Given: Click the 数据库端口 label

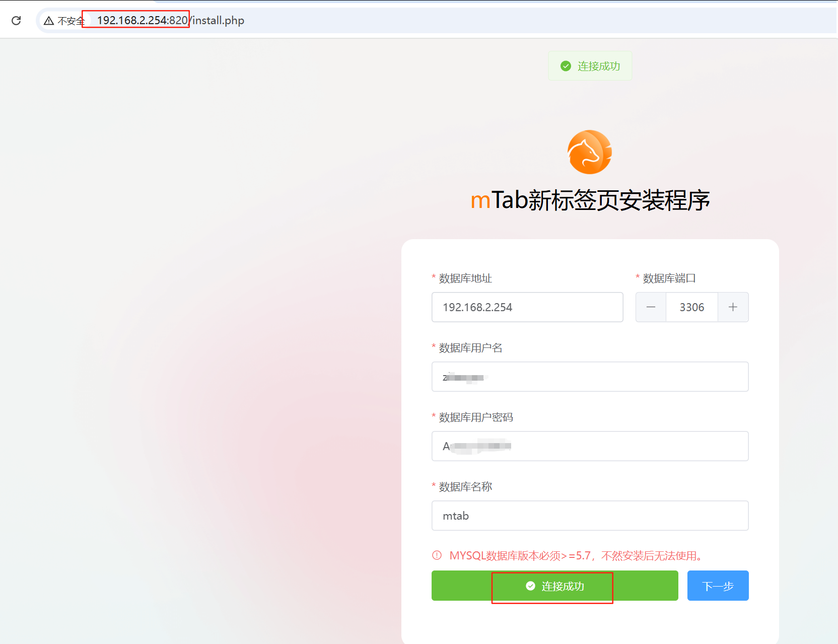Looking at the screenshot, I should click(x=669, y=278).
